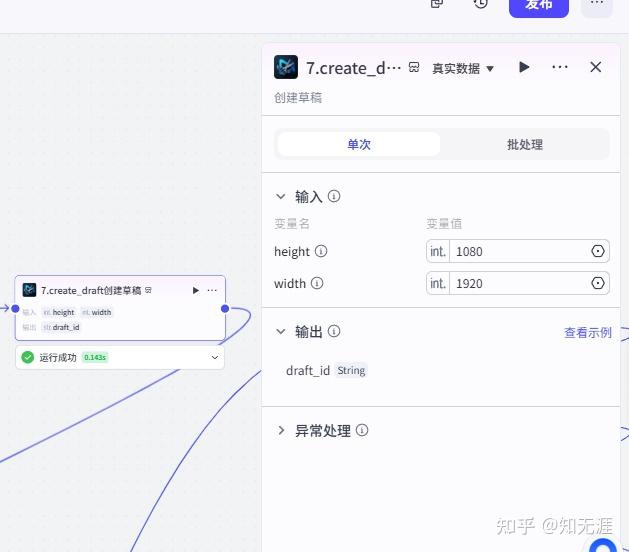Click variable reference icon in width field

pos(598,283)
